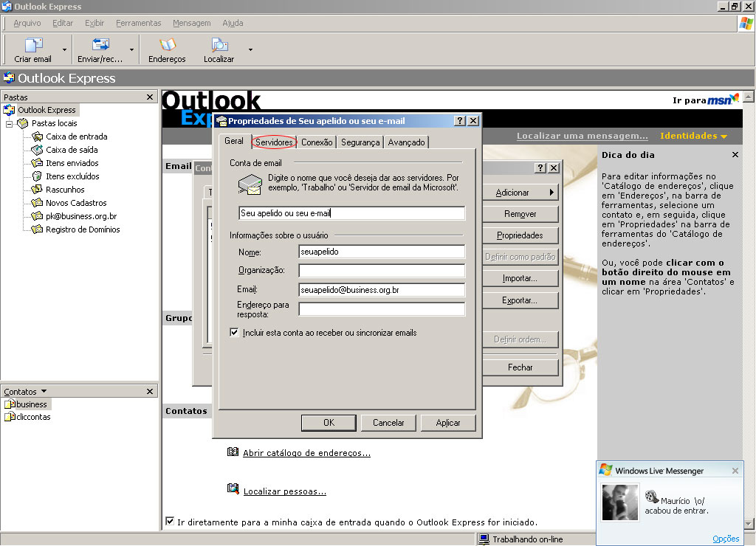Click the find people icon beside Localizar pessoas

[233, 489]
